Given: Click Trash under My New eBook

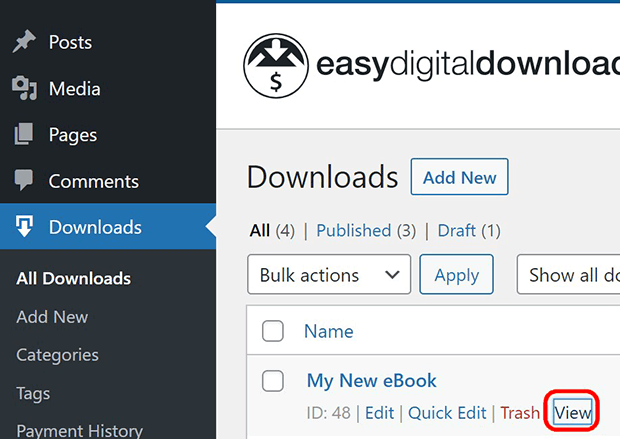Looking at the screenshot, I should (520, 413).
